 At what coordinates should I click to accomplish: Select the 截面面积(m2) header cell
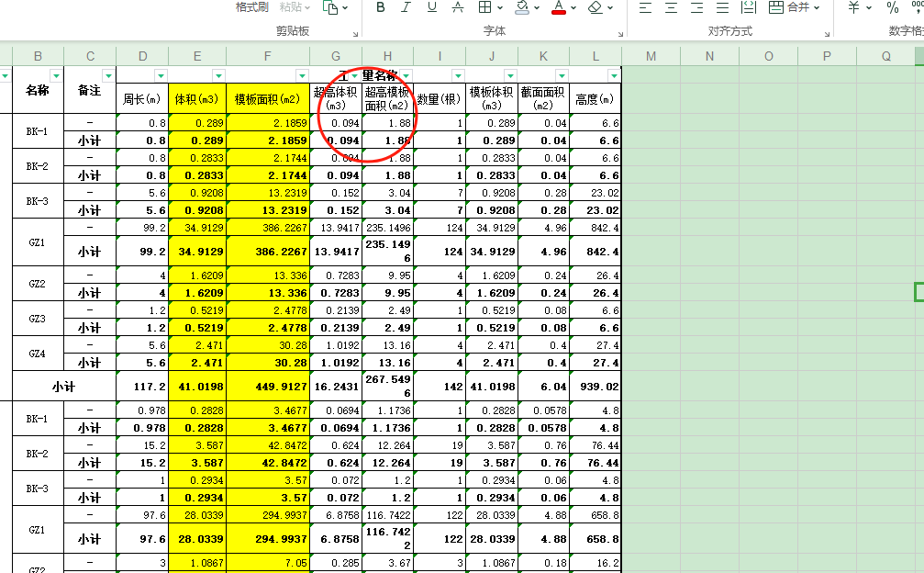544,98
